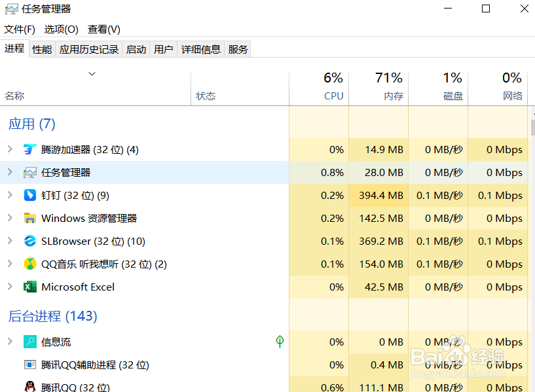Sort processes by 内存 column header

click(x=378, y=88)
